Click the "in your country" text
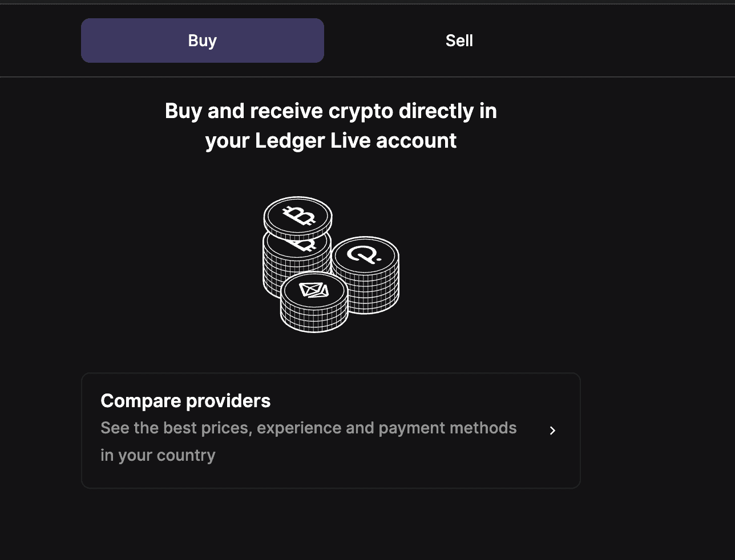The image size is (735, 560). tap(158, 456)
